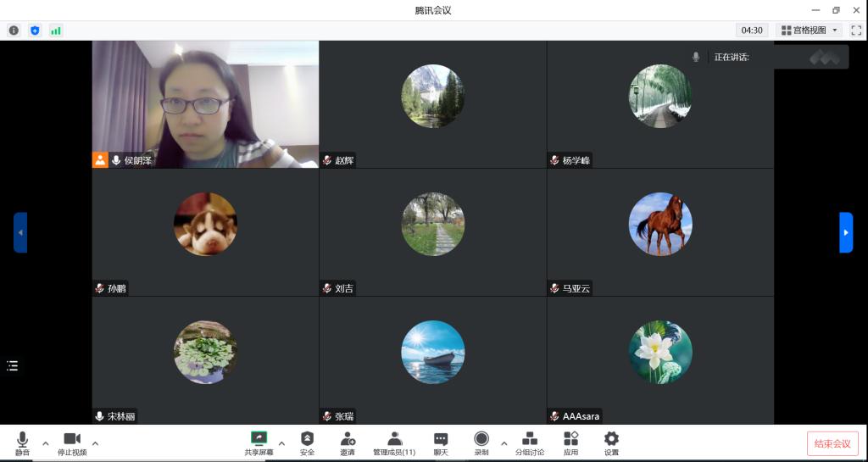The image size is (868, 462).
Task: Go to next page with right blue arrow
Action: (x=846, y=232)
